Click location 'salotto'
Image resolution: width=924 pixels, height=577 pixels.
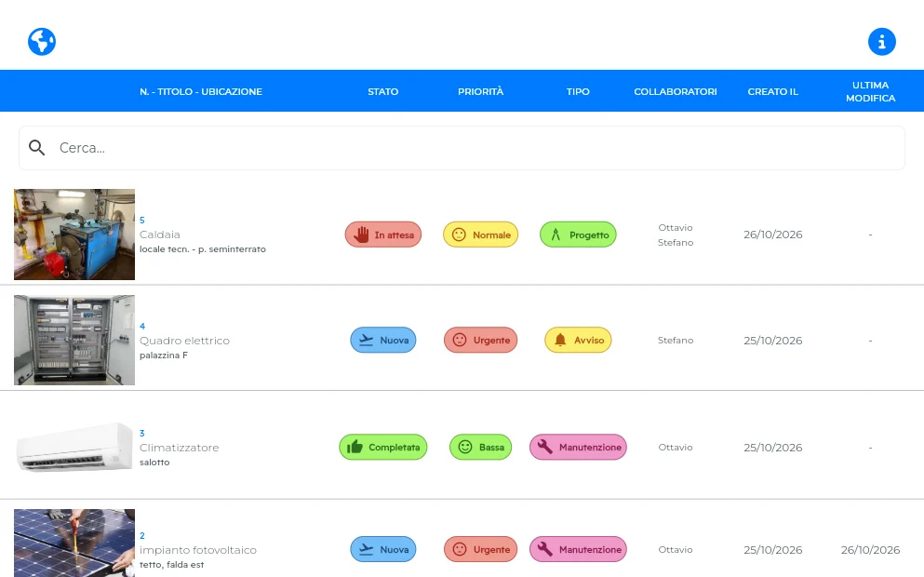154,463
